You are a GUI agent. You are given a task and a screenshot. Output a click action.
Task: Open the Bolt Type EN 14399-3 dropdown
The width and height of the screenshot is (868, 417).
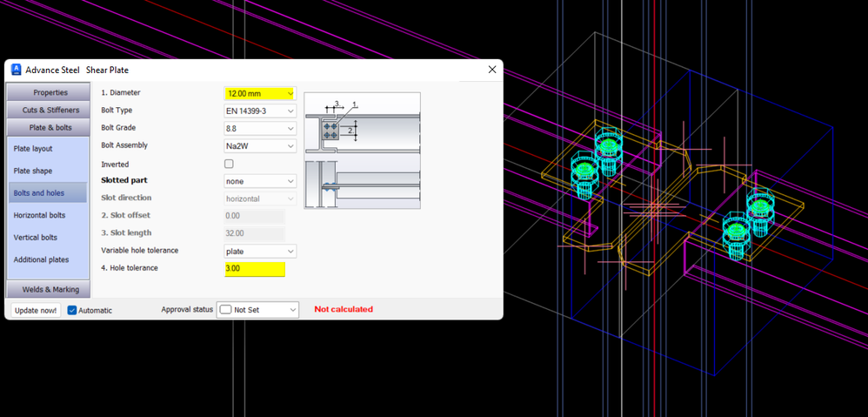260,111
